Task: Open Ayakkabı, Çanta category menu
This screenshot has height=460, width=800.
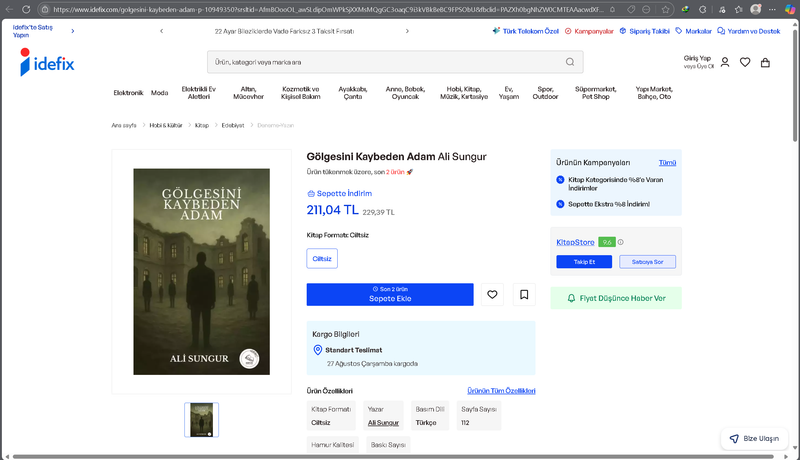Action: [x=353, y=93]
